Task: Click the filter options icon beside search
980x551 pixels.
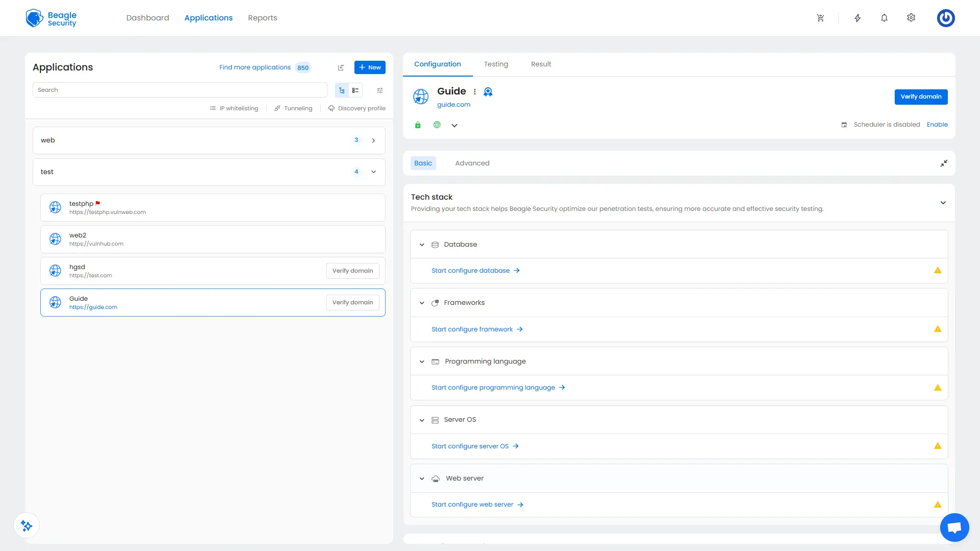Action: pyautogui.click(x=379, y=90)
